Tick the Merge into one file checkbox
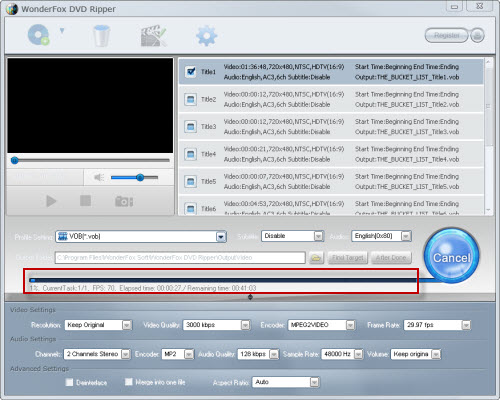This screenshot has height=400, width=500. (x=129, y=382)
